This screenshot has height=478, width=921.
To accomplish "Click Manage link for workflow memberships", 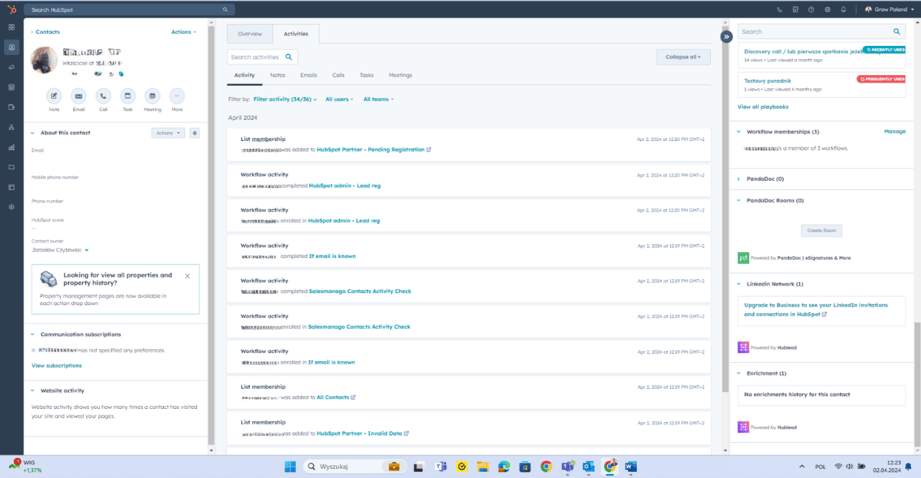I will [x=895, y=132].
